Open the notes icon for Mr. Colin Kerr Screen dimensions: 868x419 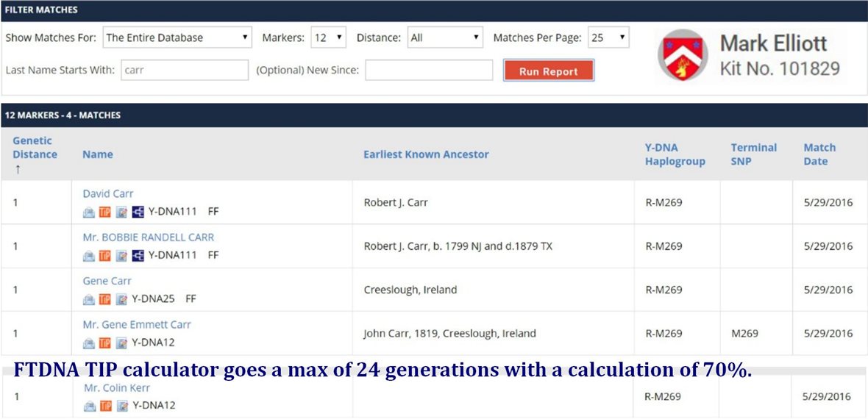(x=121, y=406)
